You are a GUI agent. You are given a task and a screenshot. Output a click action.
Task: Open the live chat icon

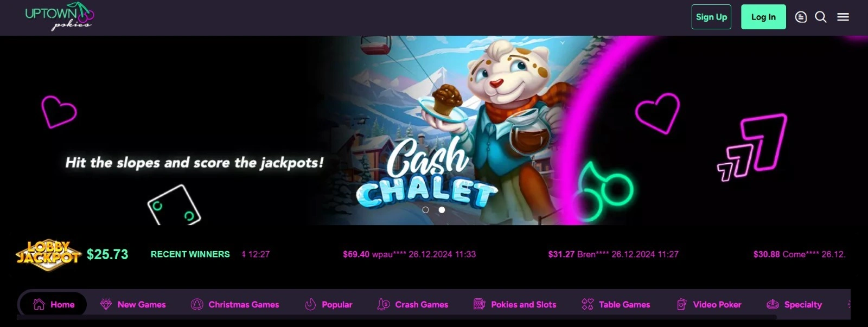801,17
